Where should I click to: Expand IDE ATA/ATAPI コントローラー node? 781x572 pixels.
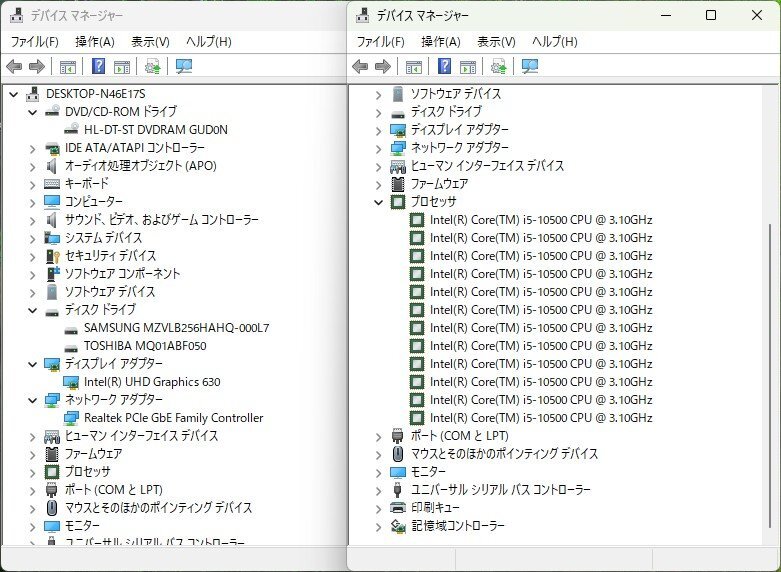click(x=32, y=148)
